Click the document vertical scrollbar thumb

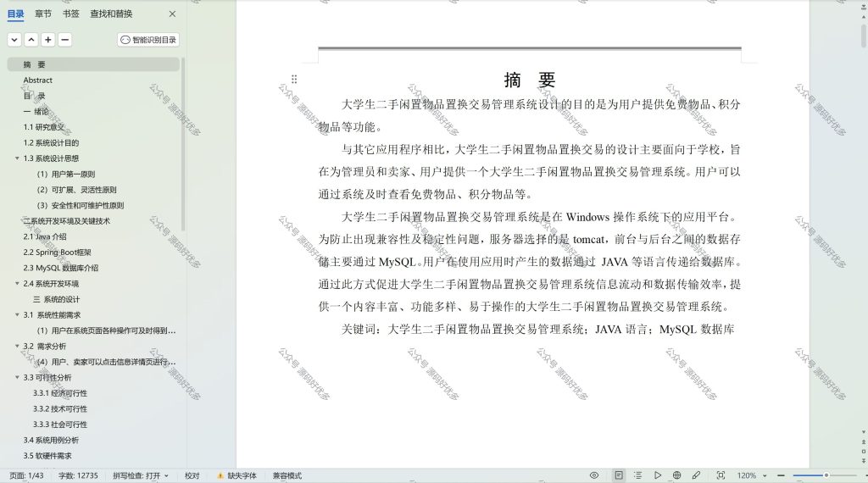coord(864,34)
